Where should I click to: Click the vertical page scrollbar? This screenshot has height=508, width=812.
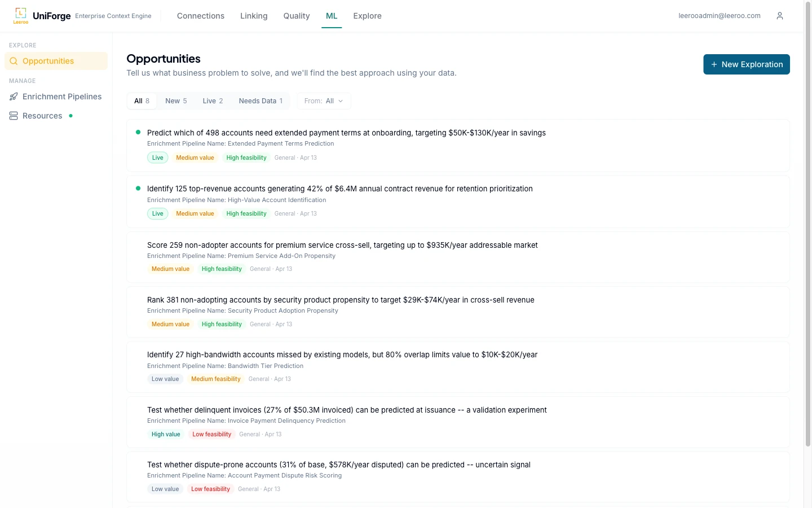pos(807,226)
